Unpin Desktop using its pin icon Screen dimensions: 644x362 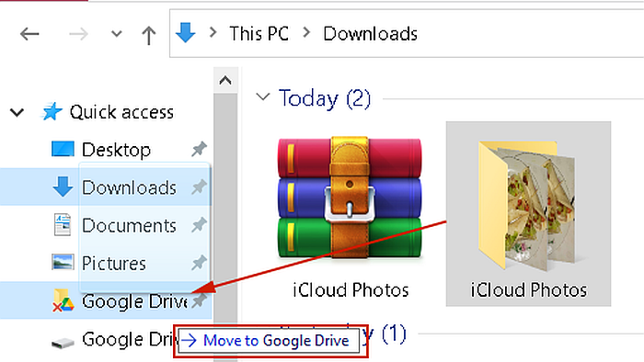(200, 149)
